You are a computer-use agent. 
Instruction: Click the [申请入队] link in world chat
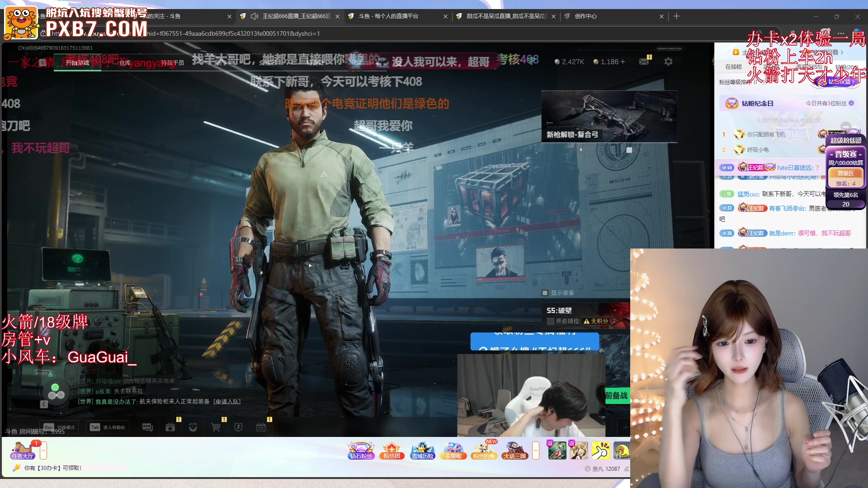click(x=227, y=402)
